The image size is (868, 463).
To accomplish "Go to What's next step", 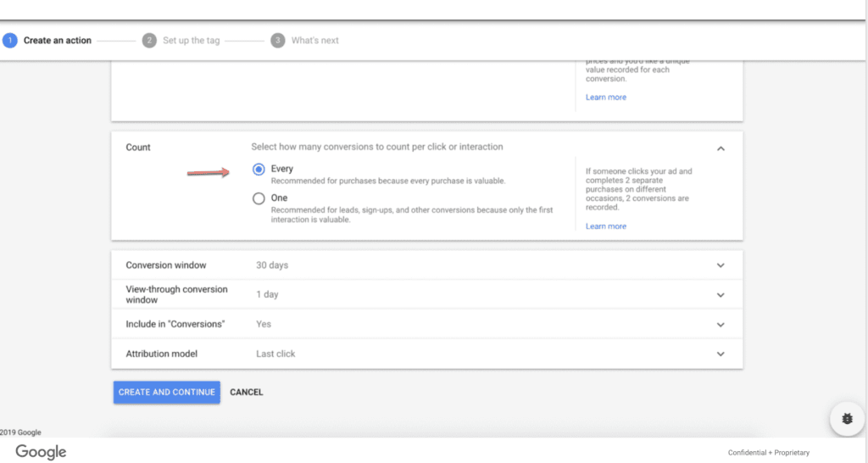I will (314, 41).
